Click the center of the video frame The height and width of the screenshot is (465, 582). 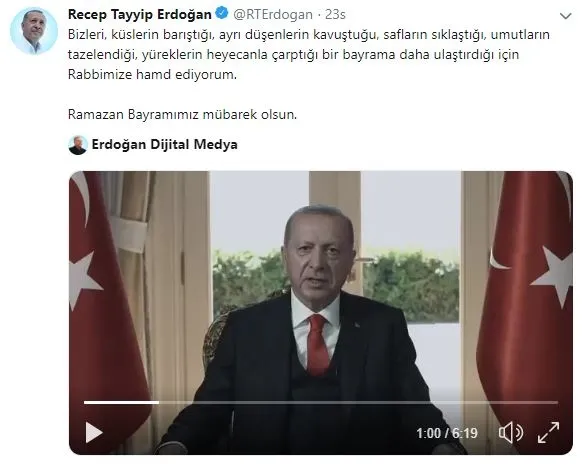click(321, 312)
